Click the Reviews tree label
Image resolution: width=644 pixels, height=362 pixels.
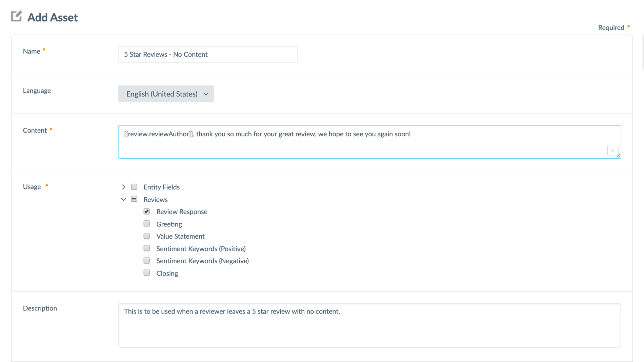tap(155, 200)
